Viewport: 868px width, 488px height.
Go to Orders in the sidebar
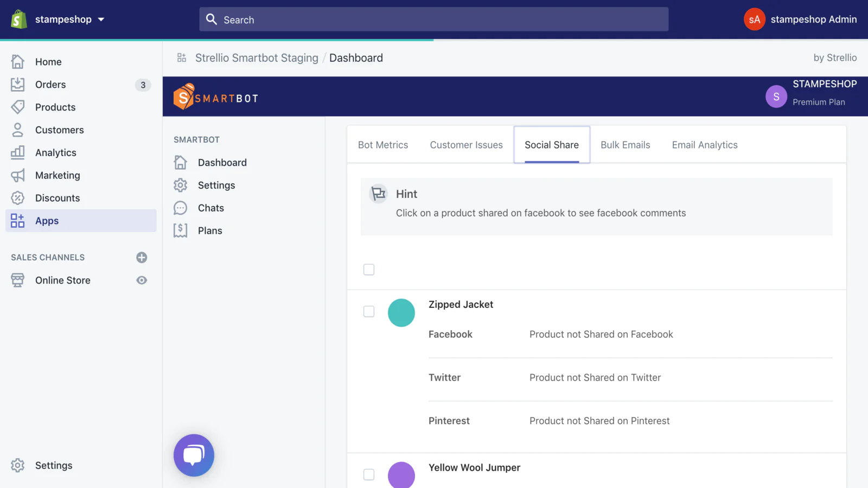pyautogui.click(x=50, y=85)
